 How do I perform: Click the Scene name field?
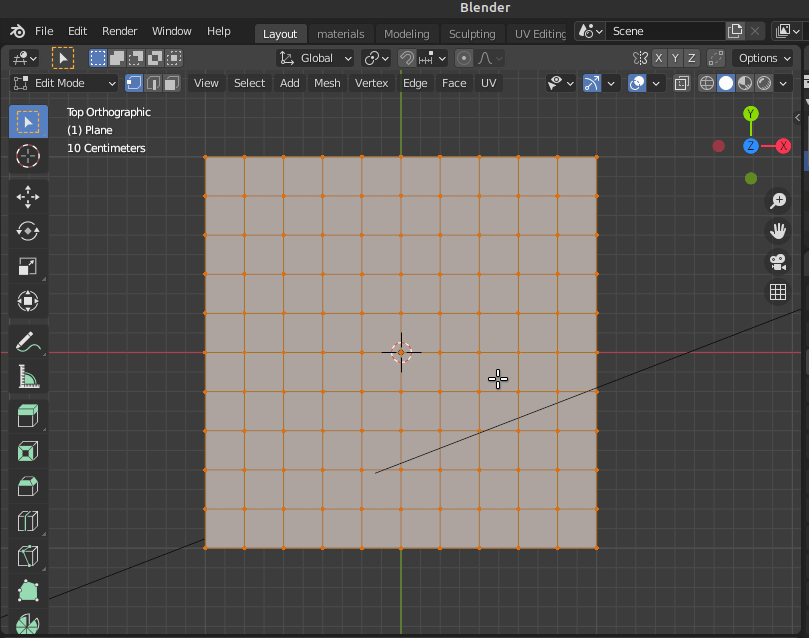(x=667, y=31)
